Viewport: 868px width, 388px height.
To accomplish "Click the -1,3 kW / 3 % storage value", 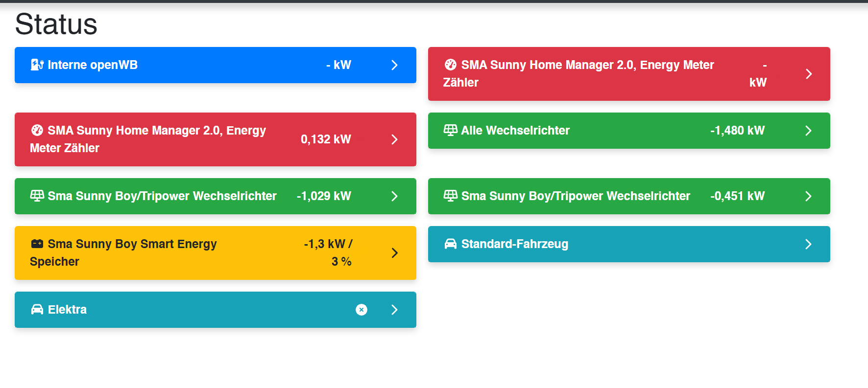I will 328,252.
